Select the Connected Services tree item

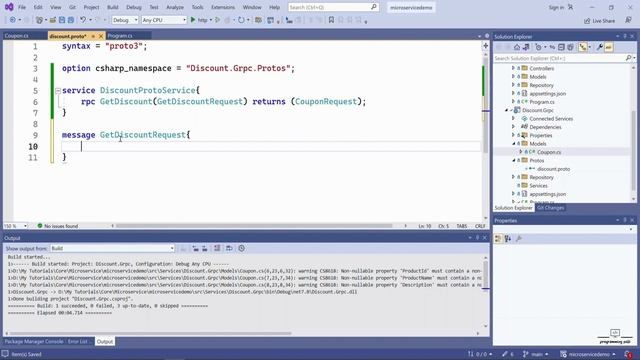click(x=551, y=118)
